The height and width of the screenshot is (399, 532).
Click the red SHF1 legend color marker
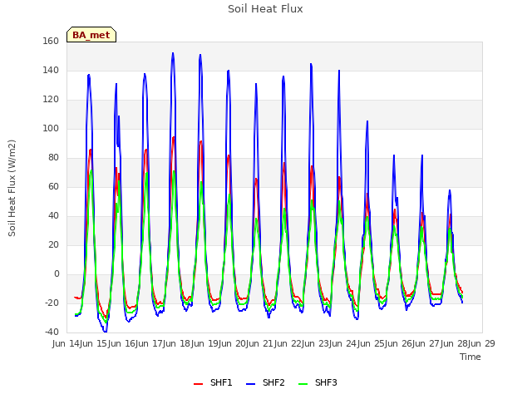point(198,384)
